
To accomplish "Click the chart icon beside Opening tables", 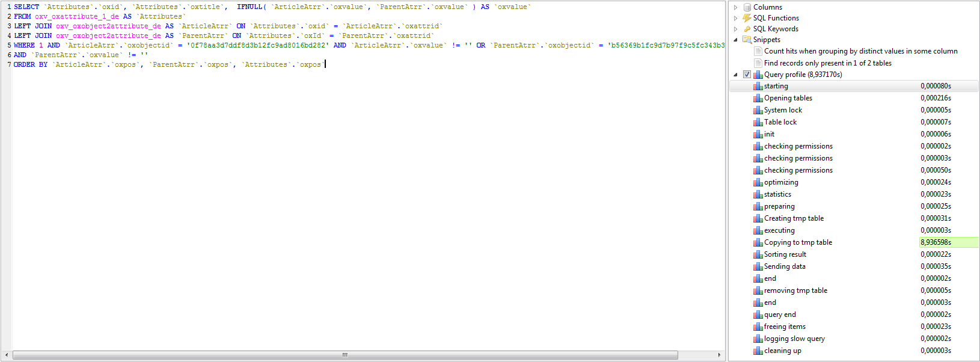I will (758, 98).
